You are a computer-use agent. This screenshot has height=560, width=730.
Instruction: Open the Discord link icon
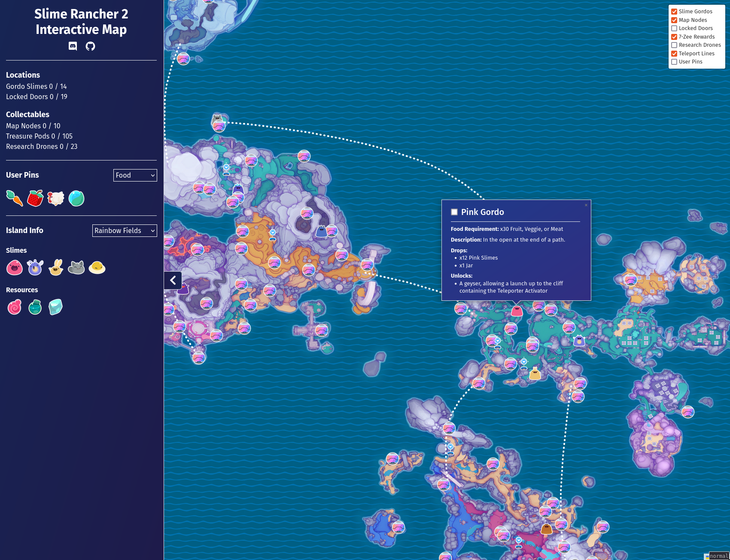tap(73, 46)
